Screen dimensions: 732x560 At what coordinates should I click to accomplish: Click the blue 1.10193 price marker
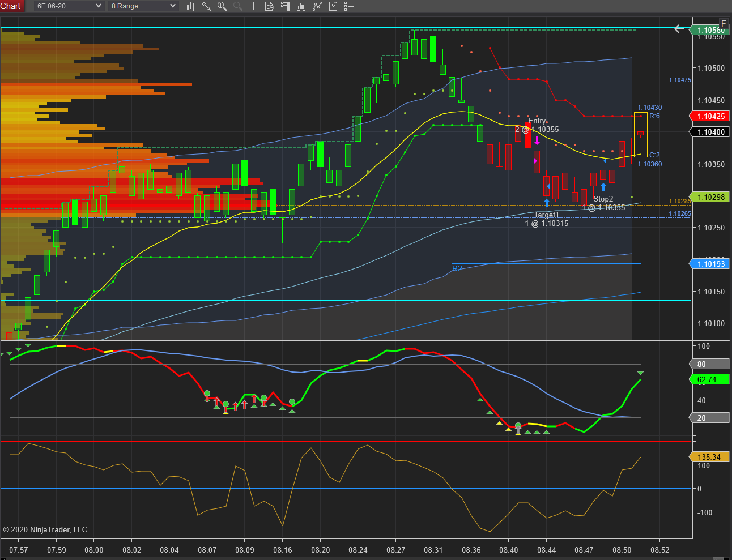(709, 264)
